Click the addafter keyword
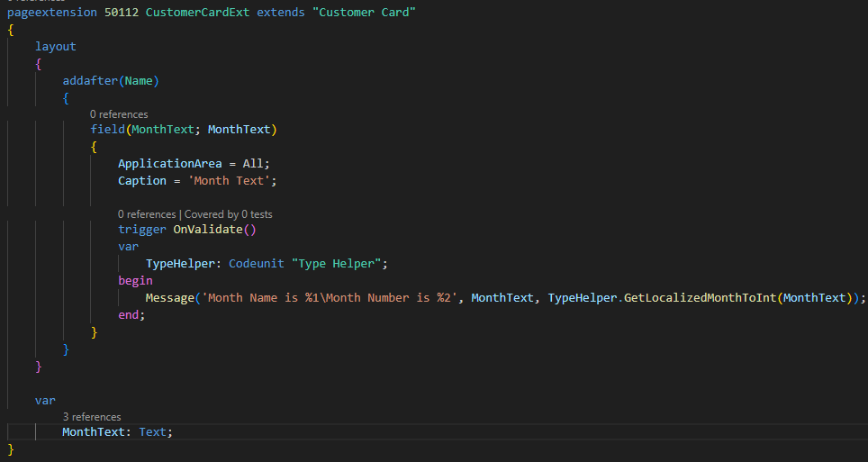The image size is (868, 462). tap(90, 81)
